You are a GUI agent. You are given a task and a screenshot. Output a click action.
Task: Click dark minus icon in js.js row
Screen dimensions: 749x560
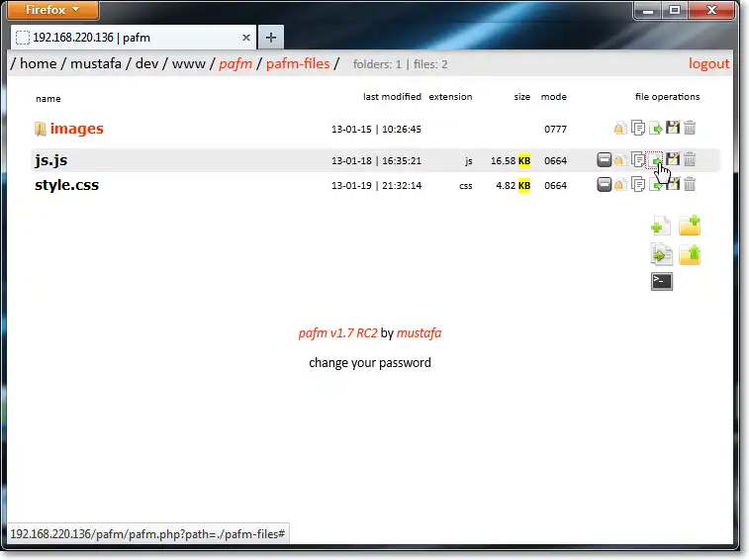tap(604, 159)
